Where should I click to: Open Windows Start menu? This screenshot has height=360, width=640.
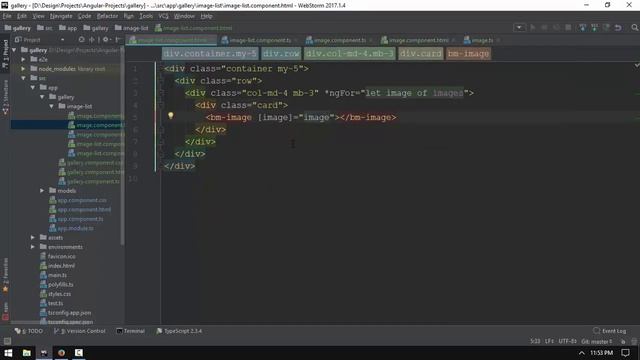click(8, 353)
